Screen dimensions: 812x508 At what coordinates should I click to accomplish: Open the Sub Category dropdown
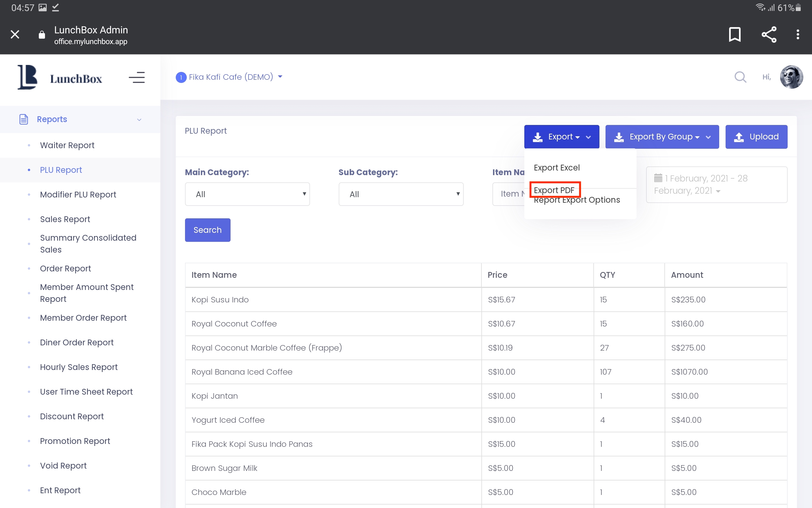[401, 194]
